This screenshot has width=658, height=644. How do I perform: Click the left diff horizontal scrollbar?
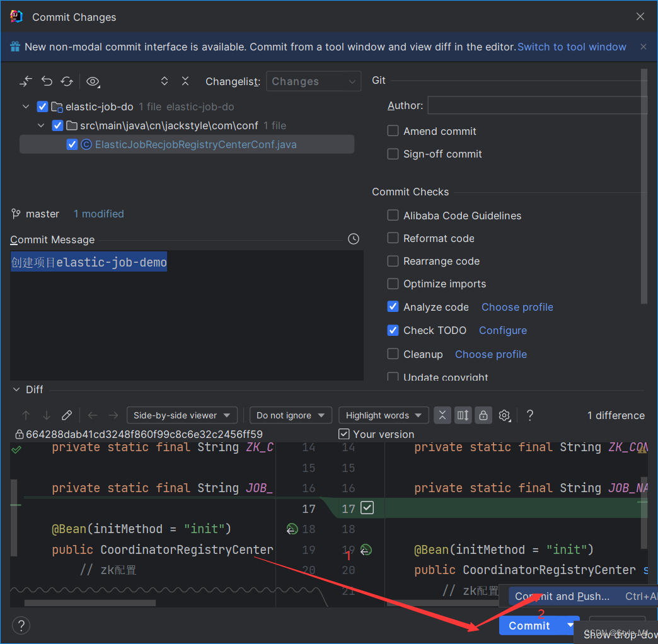tap(89, 603)
